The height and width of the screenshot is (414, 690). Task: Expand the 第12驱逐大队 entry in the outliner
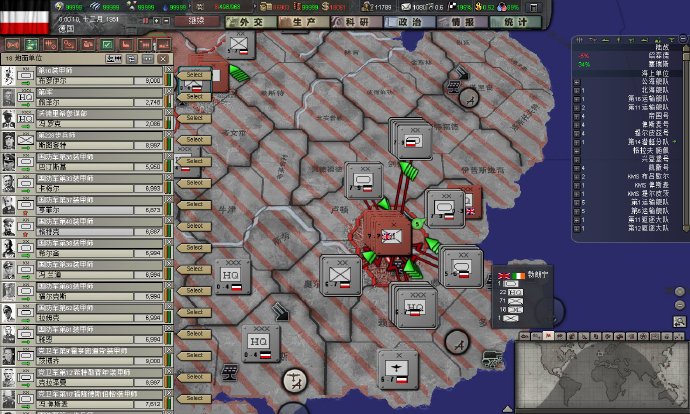pos(576,228)
